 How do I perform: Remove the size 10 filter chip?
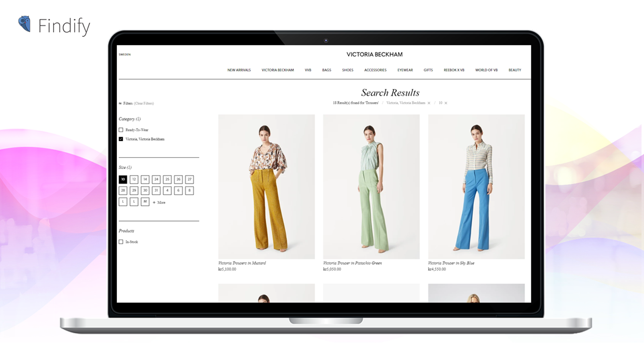coord(446,103)
